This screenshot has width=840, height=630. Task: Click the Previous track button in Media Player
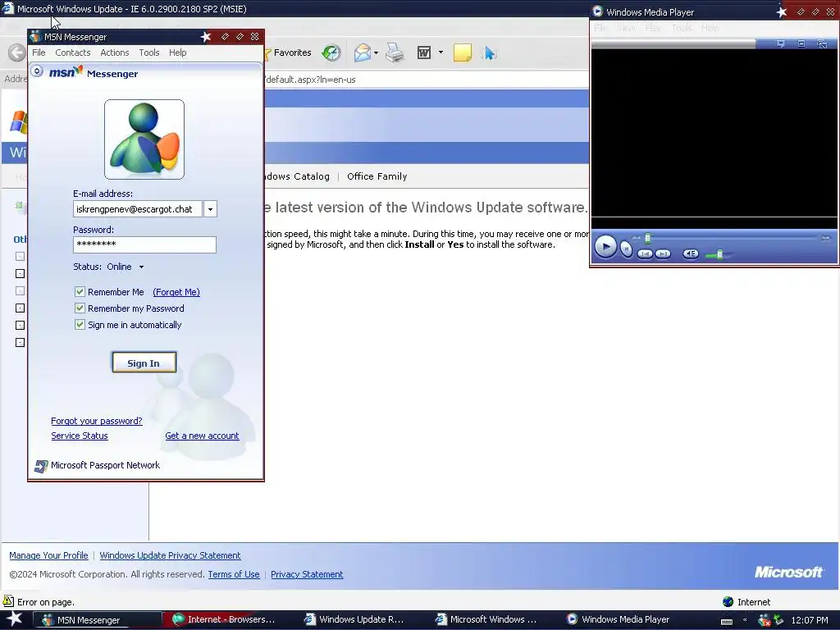pyautogui.click(x=645, y=253)
